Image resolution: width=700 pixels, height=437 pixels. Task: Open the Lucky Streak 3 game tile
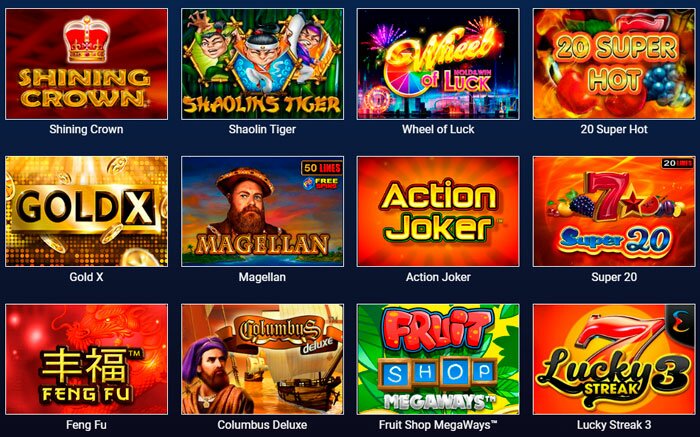coord(614,359)
